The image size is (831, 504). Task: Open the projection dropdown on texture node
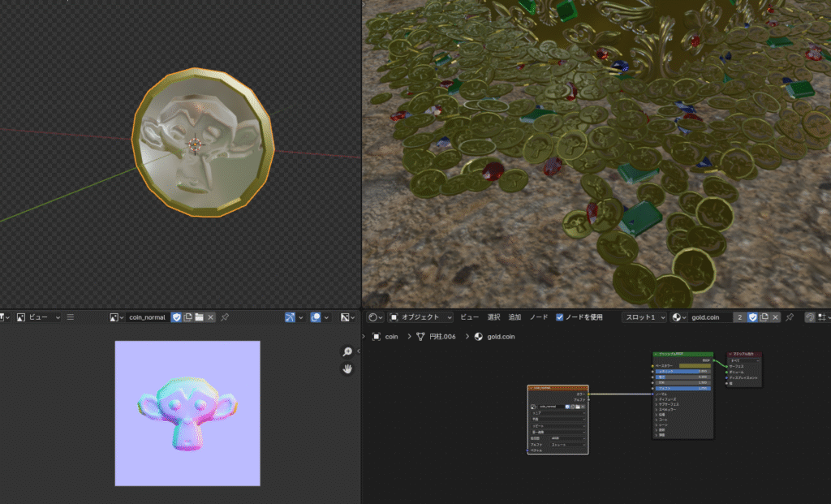click(x=558, y=420)
